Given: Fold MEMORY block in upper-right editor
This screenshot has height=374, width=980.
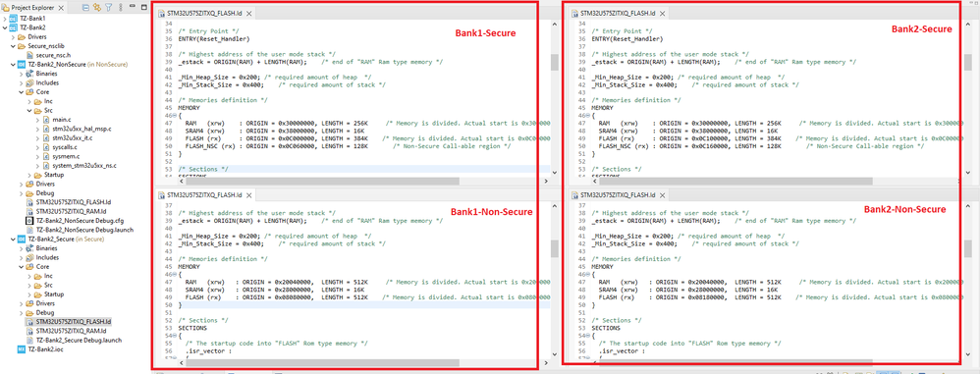Looking at the screenshot, I should 589,116.
